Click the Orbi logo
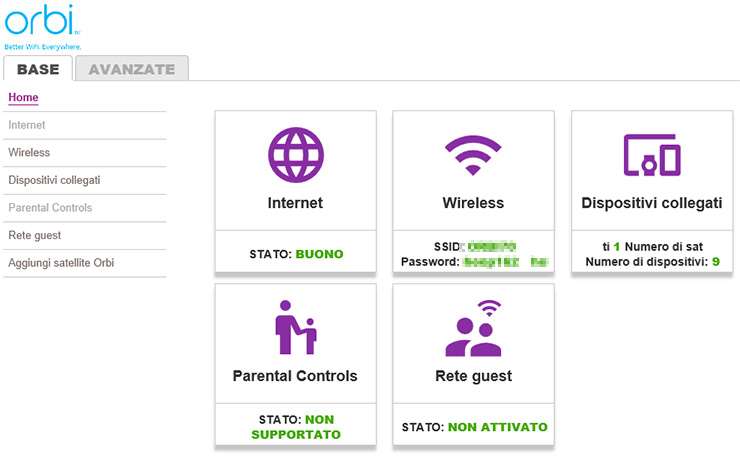Image resolution: width=740 pixels, height=458 pixels. tap(40, 24)
